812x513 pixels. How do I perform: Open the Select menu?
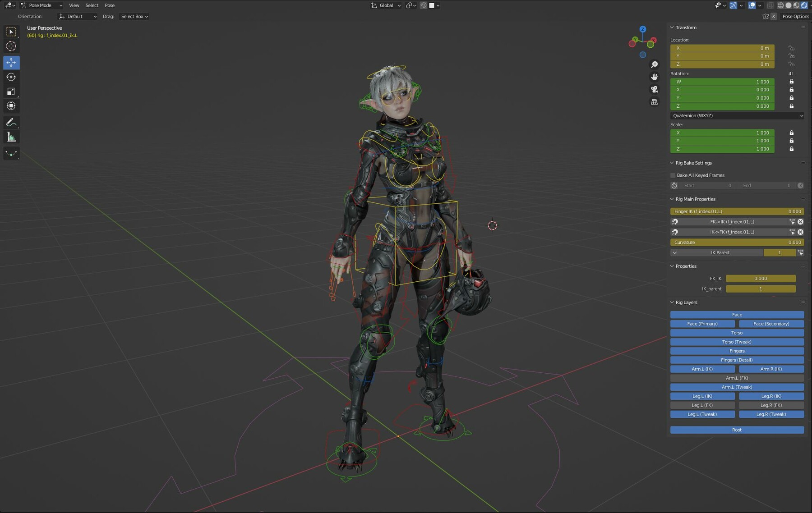(92, 5)
